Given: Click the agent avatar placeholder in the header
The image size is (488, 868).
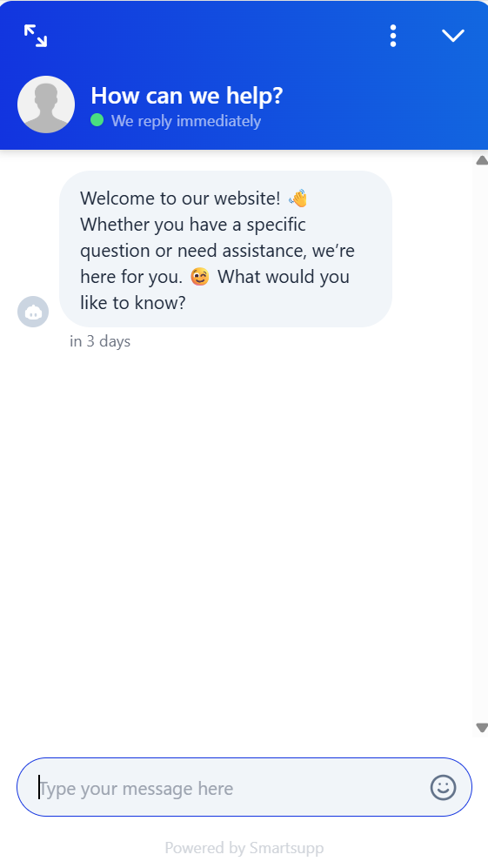Looking at the screenshot, I should click(46, 104).
